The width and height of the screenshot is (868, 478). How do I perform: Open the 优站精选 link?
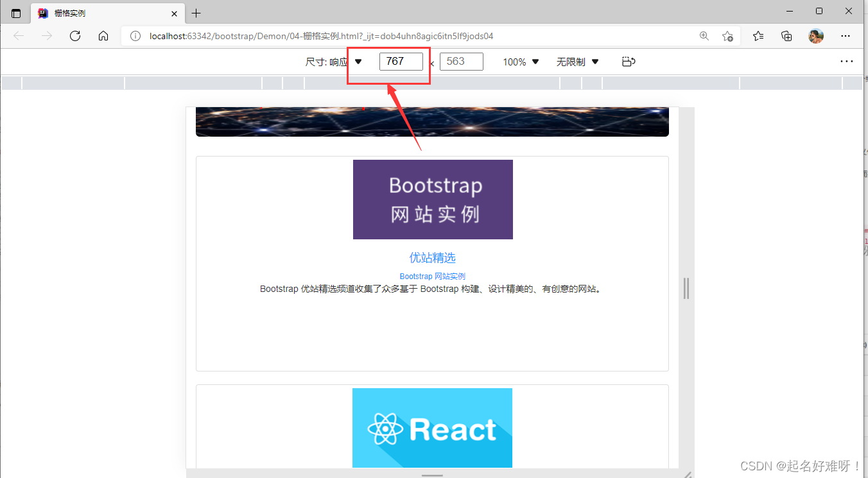[433, 257]
